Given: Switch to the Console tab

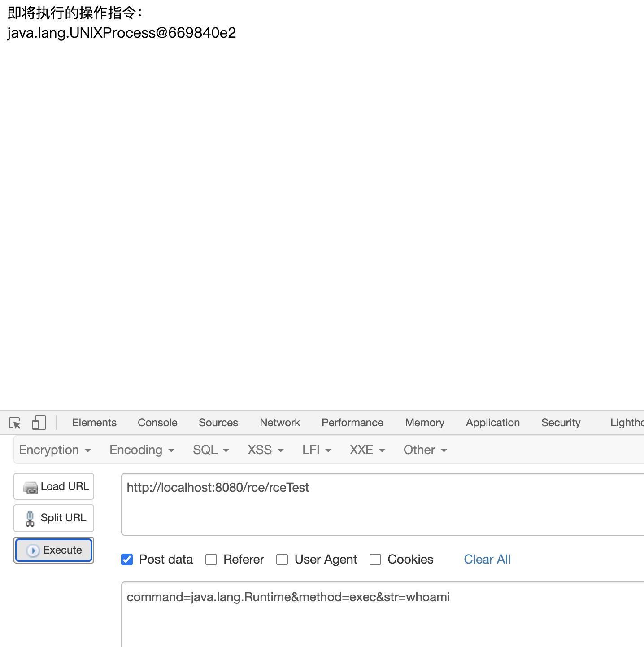Looking at the screenshot, I should [x=157, y=422].
